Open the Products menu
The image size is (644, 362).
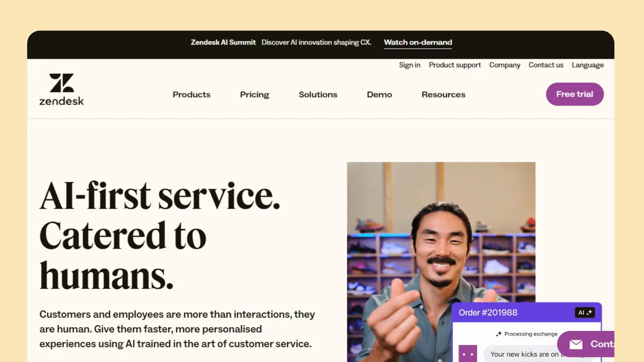click(192, 95)
